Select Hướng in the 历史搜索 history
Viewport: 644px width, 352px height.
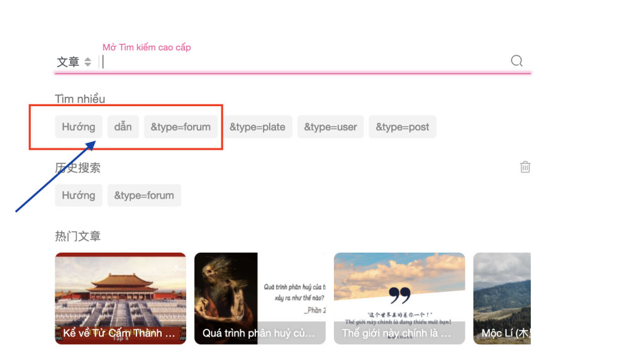click(79, 195)
